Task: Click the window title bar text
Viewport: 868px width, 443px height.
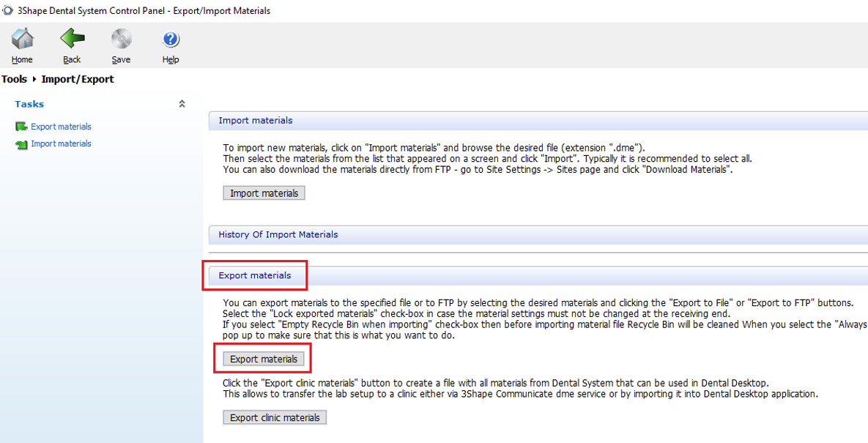Action: [144, 10]
